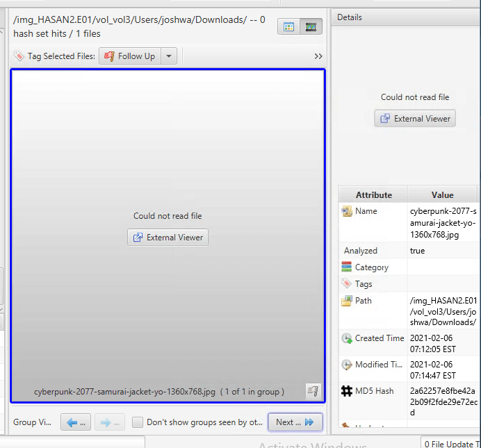This screenshot has height=448, width=481.
Task: Sort by the Value column header
Action: click(x=442, y=195)
